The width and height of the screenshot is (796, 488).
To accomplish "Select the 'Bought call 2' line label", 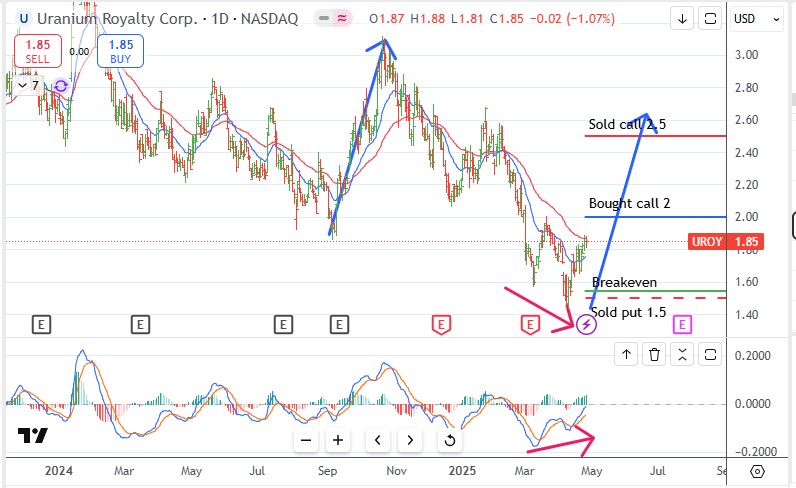I will (x=629, y=203).
